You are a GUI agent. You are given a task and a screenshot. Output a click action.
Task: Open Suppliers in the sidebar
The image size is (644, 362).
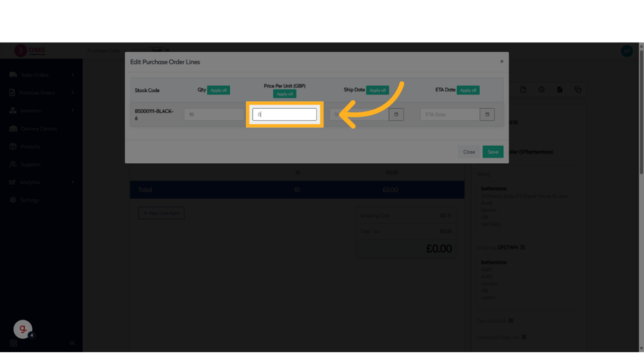pos(30,164)
